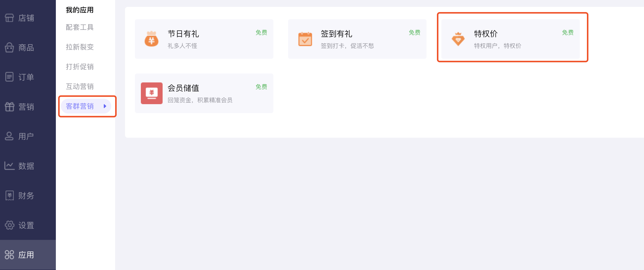Open 互动营销 category

coord(80,86)
